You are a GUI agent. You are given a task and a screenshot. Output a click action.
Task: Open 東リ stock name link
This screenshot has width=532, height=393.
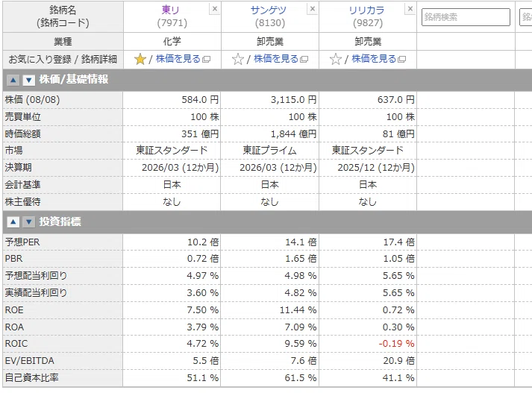coord(170,10)
